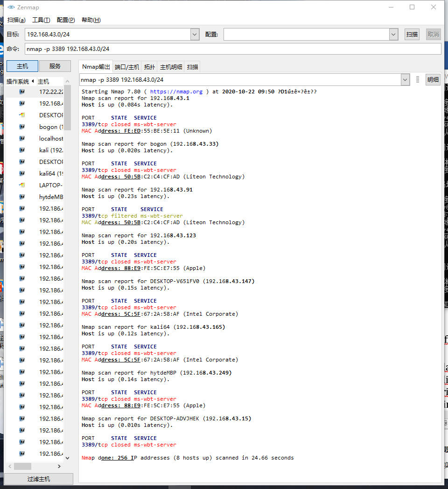This screenshot has height=489, width=448.
Task: Click the Nmap done summary line
Action: click(188, 458)
